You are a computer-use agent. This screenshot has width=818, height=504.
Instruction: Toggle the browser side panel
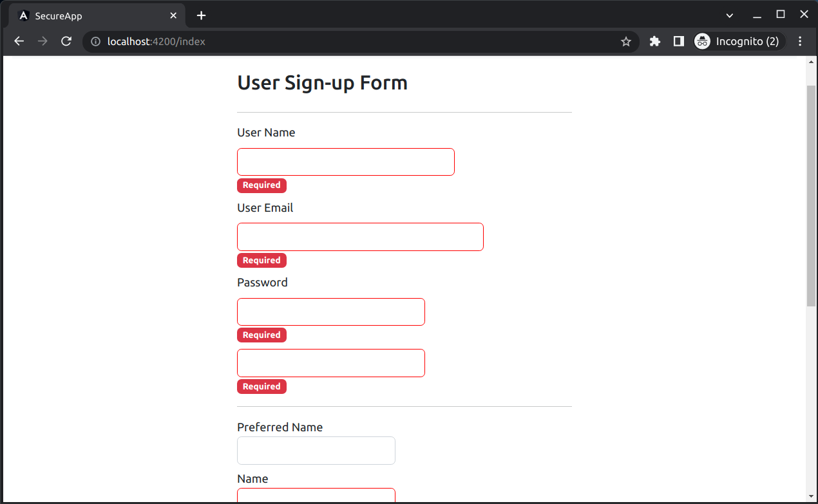pyautogui.click(x=678, y=41)
